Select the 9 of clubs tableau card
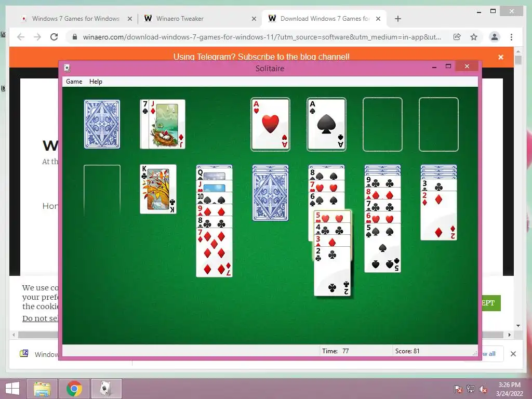Viewport: 532px width, 399px height. 382,181
